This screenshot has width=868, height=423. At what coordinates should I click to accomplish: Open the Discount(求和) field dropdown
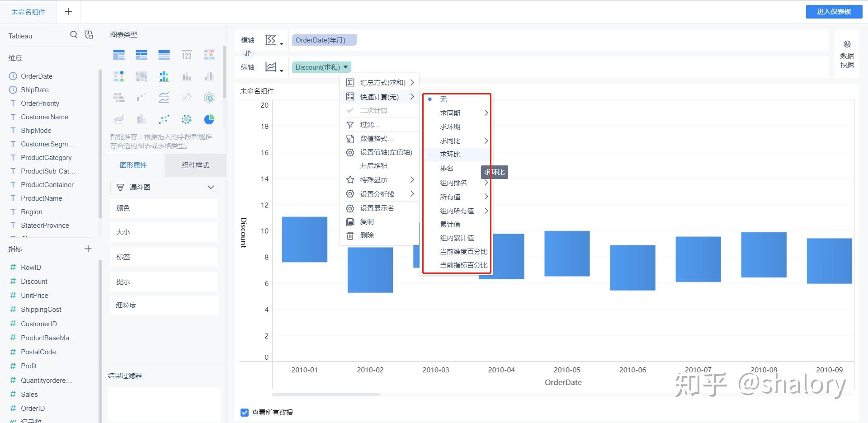coord(345,66)
